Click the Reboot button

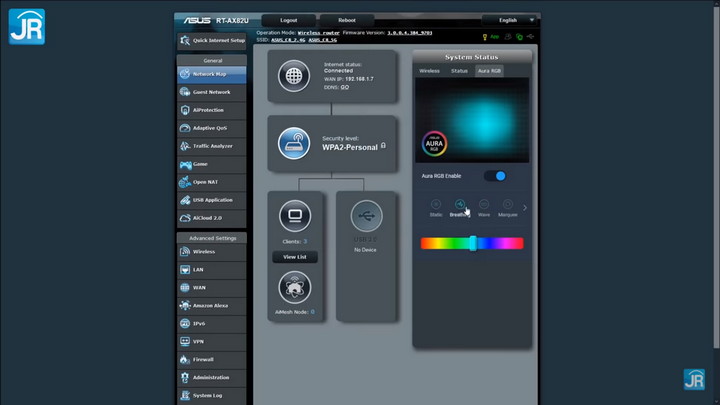pyautogui.click(x=347, y=20)
